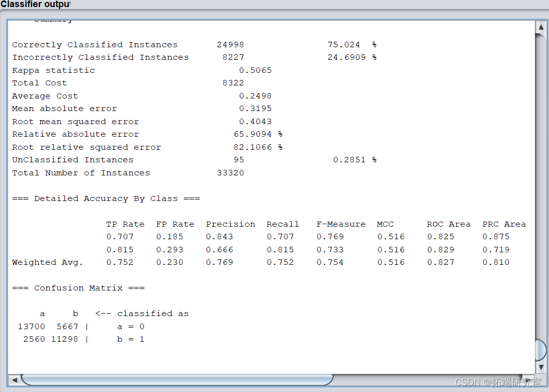
Task: Click the 'ROC Area' column header
Action: pos(449,224)
